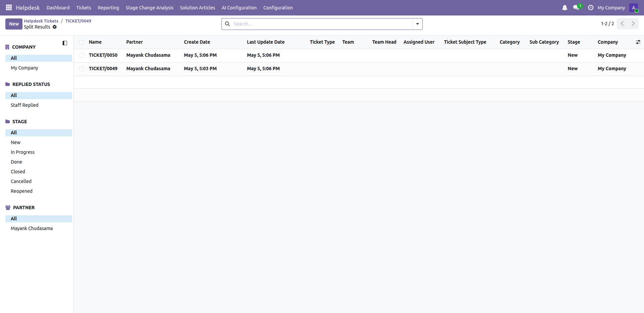Open ticket TICKET/0049 row
This screenshot has height=313, width=644.
(x=359, y=69)
